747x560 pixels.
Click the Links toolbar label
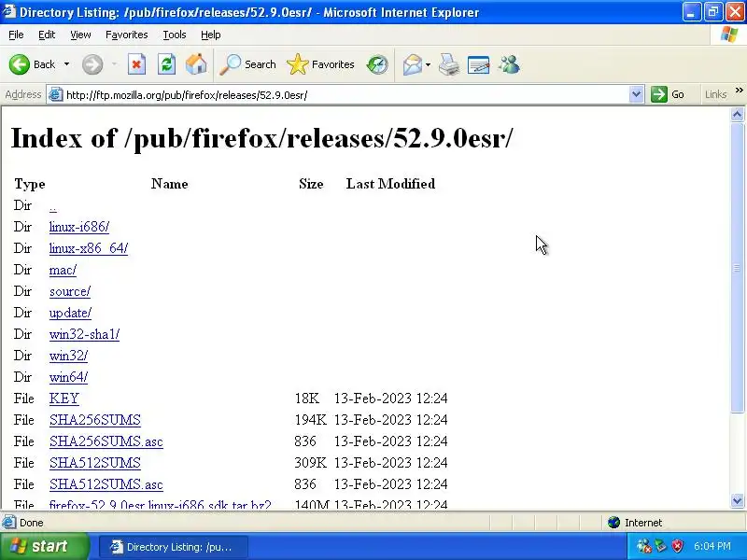pos(715,94)
